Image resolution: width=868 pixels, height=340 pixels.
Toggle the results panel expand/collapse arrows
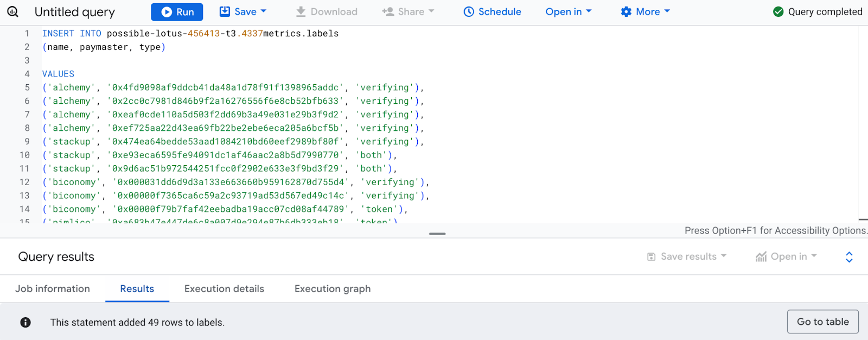point(849,257)
